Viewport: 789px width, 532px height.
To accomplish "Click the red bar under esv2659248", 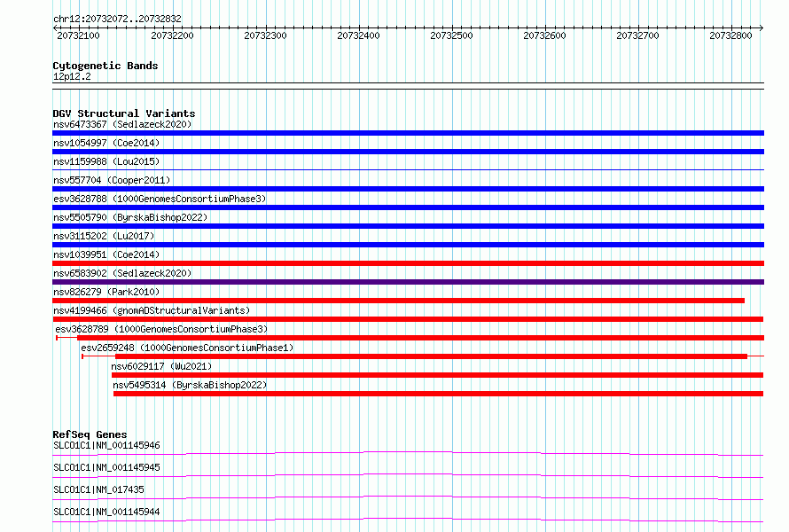I will tap(431, 356).
